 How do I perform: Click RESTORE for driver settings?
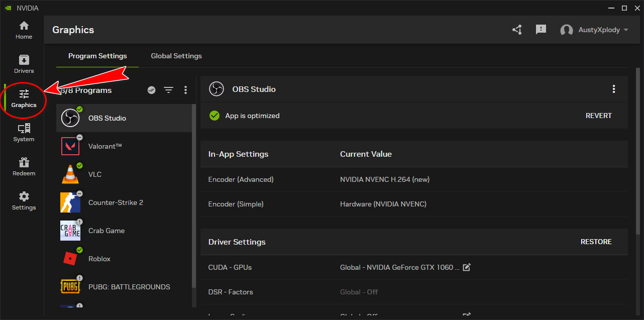coord(596,242)
